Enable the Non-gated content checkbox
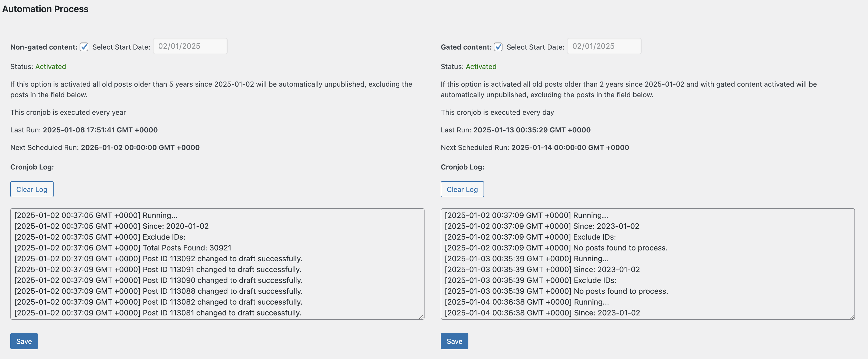 click(84, 47)
